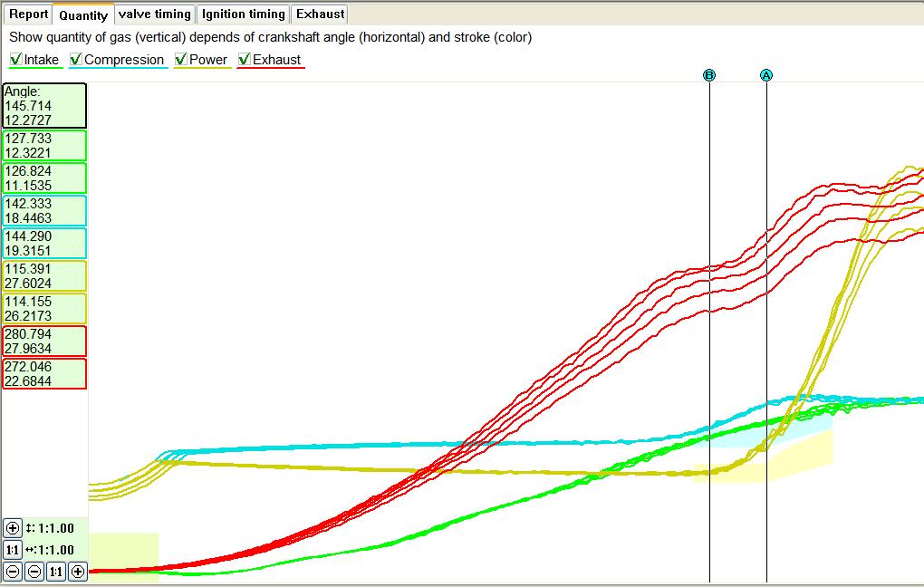Click the plus button beside the vertical scale readout

[13, 528]
